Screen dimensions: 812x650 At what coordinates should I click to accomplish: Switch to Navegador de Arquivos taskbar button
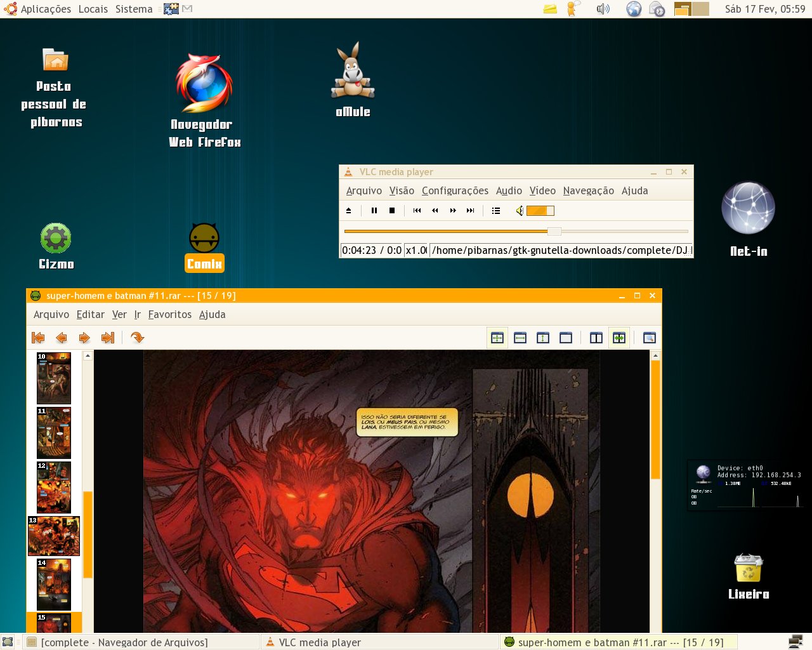[x=141, y=642]
